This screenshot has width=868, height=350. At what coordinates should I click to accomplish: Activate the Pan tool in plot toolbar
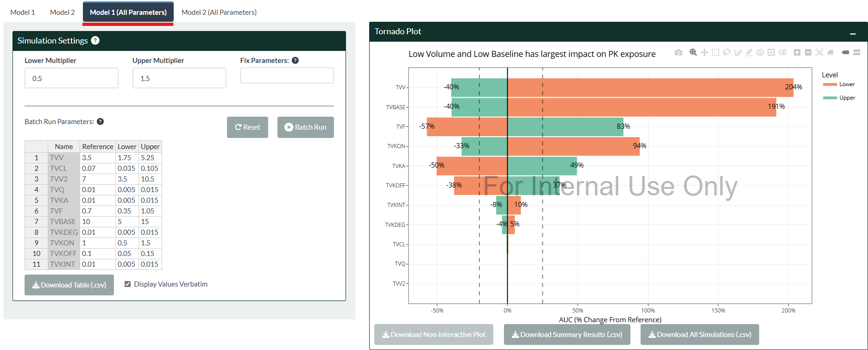pos(704,53)
